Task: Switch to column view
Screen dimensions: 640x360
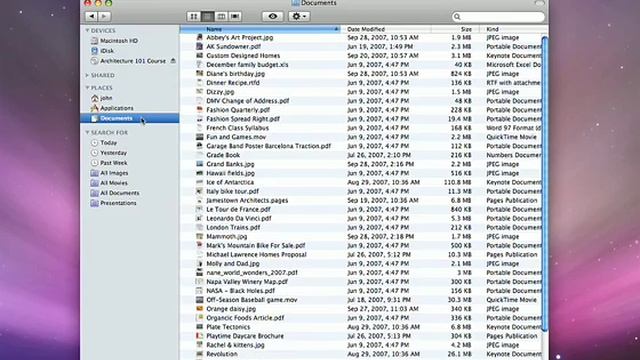Action: click(x=221, y=16)
